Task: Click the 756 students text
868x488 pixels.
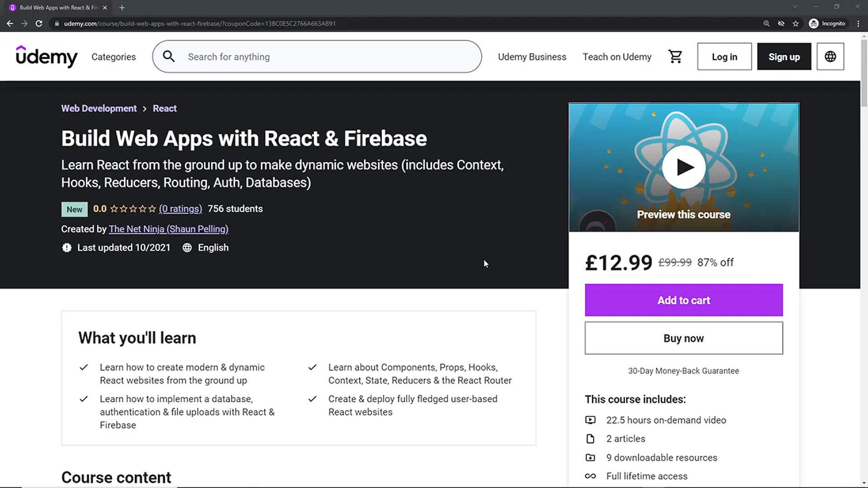Action: pos(235,209)
